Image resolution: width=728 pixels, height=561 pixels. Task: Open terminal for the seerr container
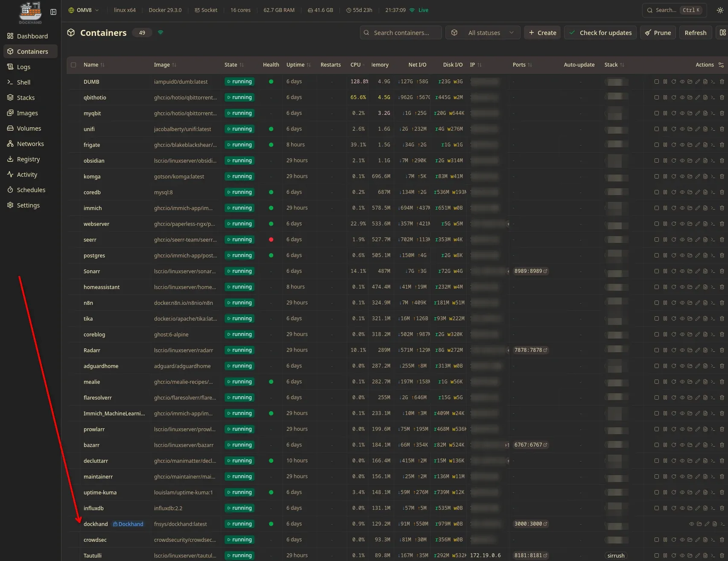click(x=713, y=240)
